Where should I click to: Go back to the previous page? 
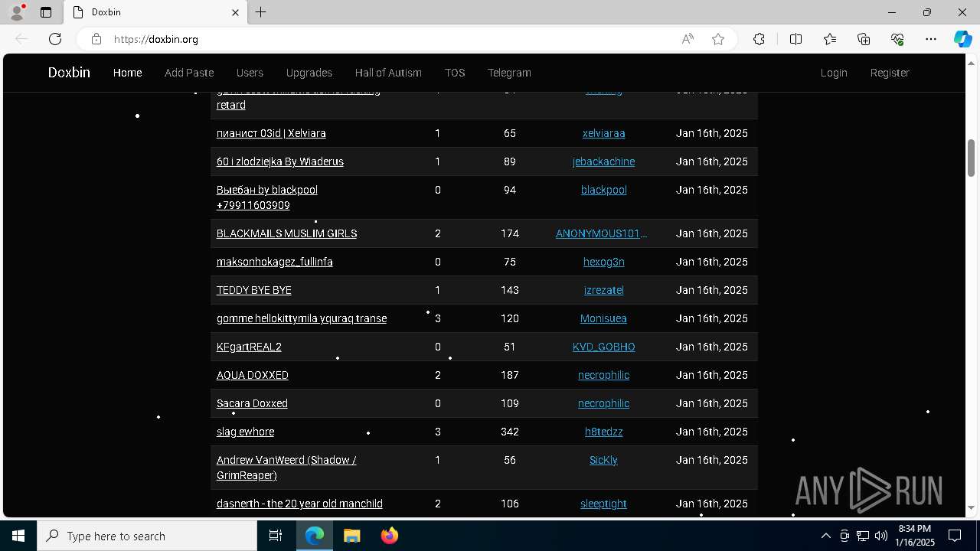click(x=21, y=39)
